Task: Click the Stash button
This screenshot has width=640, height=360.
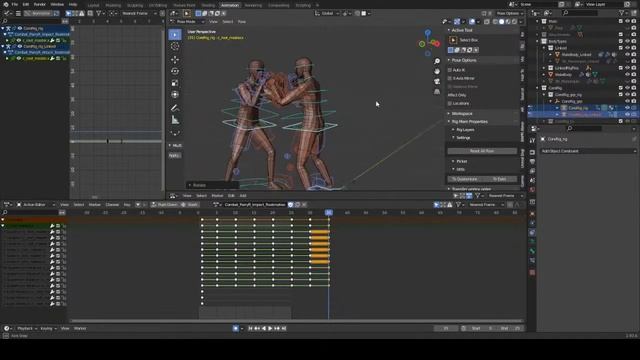Action: point(190,204)
